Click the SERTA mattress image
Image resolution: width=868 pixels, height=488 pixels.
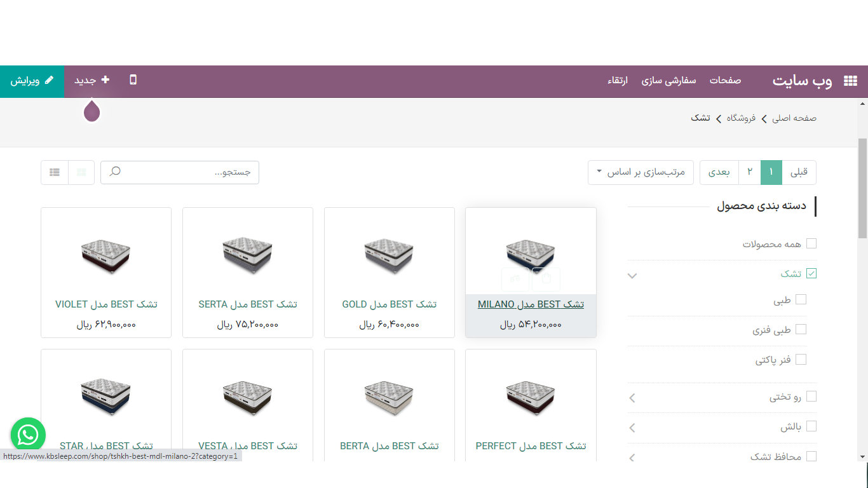coord(248,255)
